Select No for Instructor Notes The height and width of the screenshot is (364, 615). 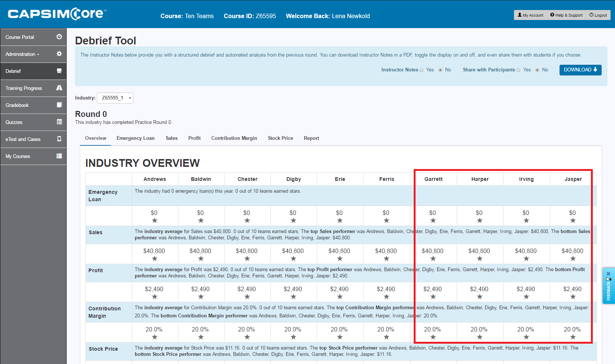(440, 70)
